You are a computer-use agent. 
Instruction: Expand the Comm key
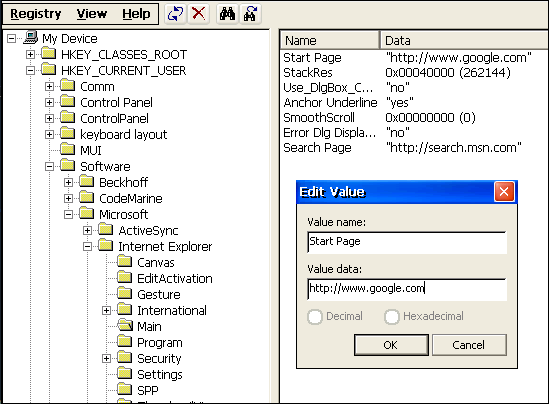coord(49,86)
